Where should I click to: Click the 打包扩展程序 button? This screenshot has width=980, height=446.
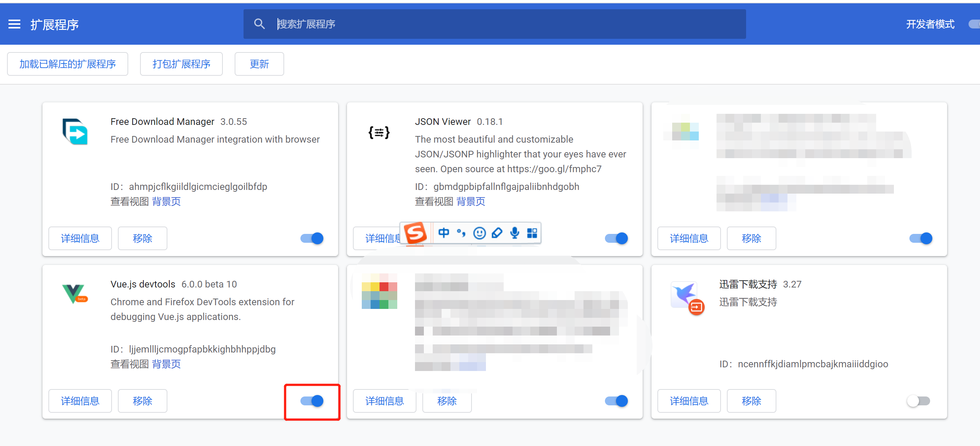pyautogui.click(x=181, y=64)
